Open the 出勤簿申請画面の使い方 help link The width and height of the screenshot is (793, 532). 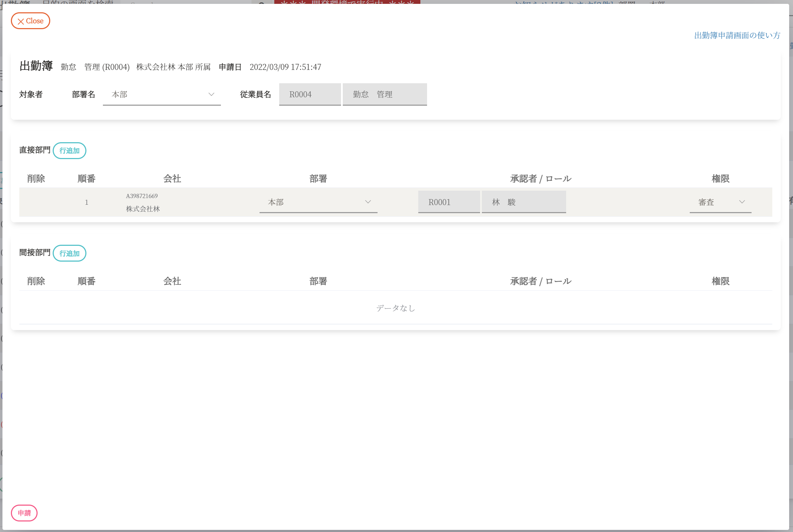[x=737, y=35]
